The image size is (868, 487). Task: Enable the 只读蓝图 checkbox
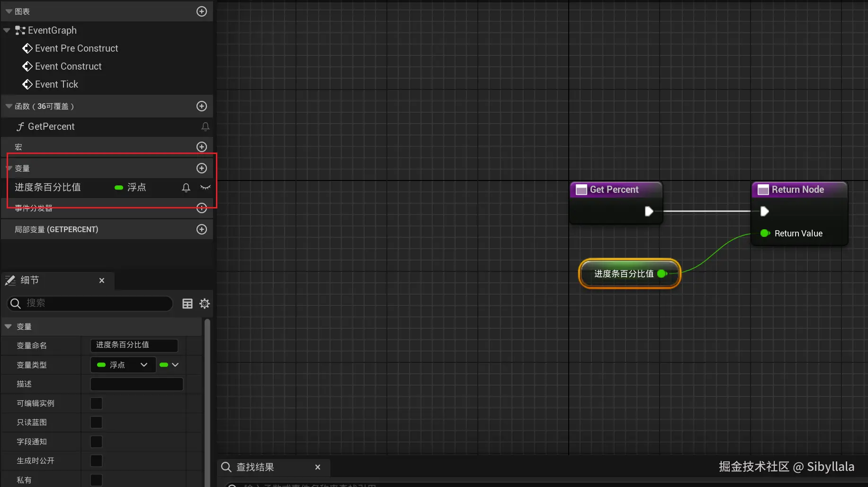[96, 422]
